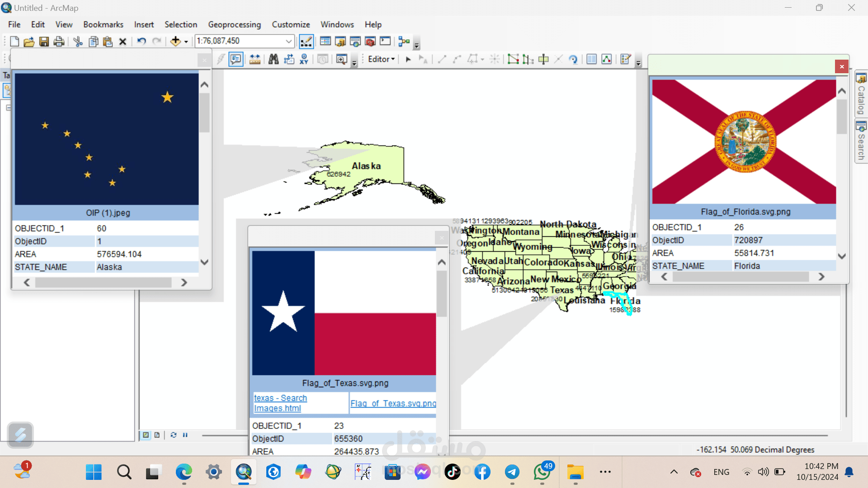Open the texas - Search Images.html link

pos(280,403)
